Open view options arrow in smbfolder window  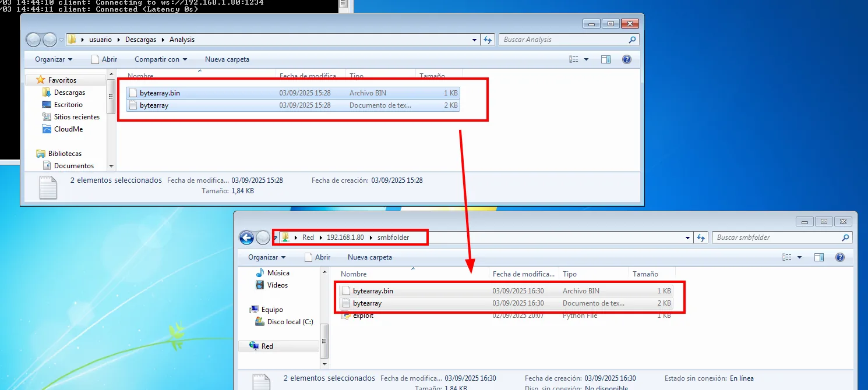click(x=799, y=257)
